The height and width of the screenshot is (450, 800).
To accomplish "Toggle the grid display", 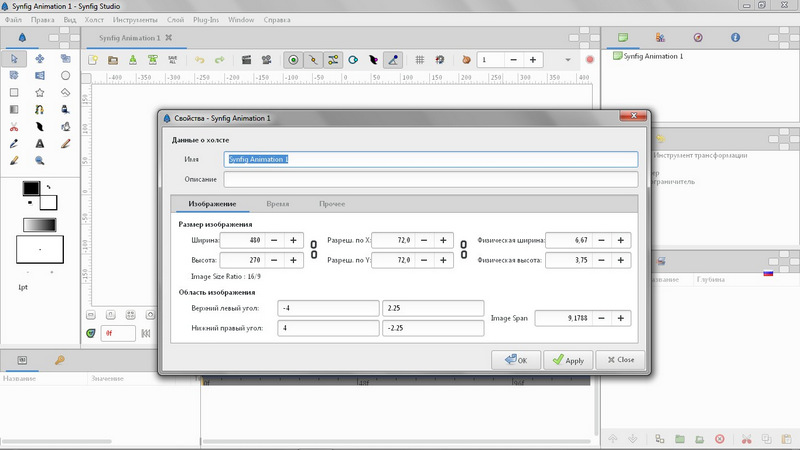I will [420, 60].
